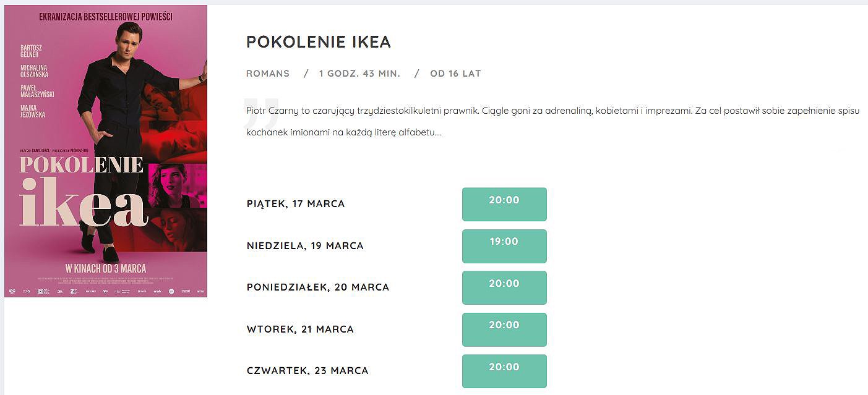This screenshot has height=395, width=868.
Task: Open the Pokolenie Ikea movie poster
Action: [106, 151]
